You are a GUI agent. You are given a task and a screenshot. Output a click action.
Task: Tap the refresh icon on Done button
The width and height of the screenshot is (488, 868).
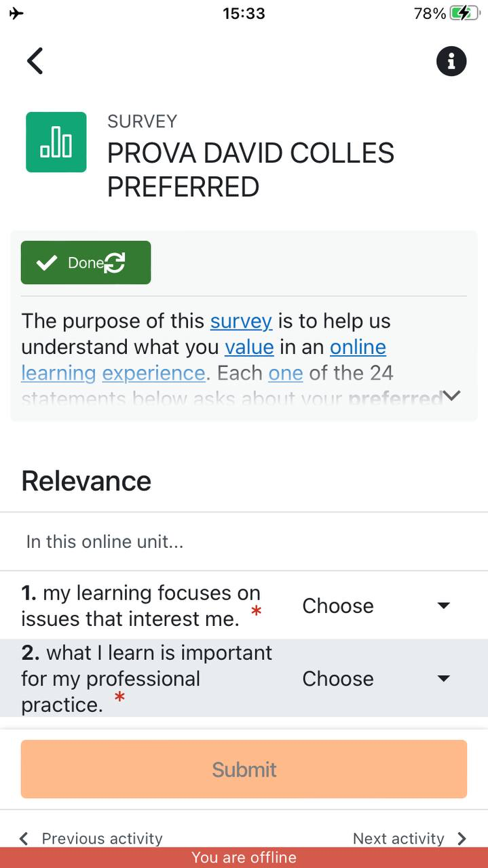click(x=115, y=262)
